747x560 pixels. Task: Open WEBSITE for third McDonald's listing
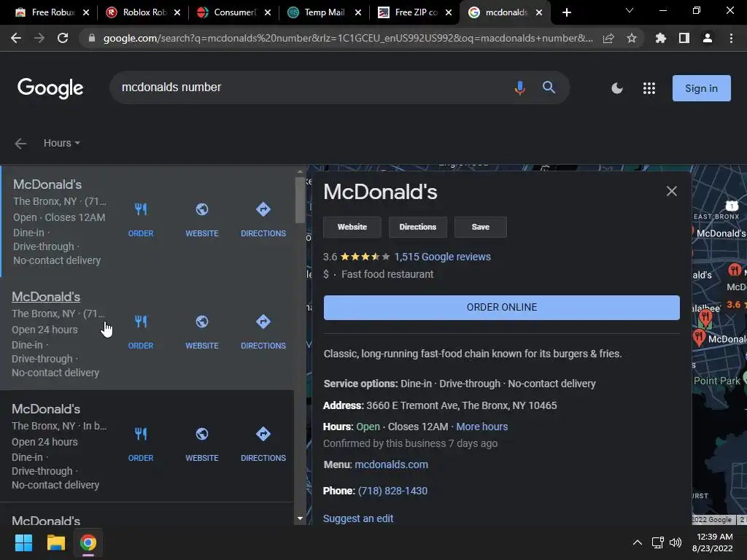202,444
